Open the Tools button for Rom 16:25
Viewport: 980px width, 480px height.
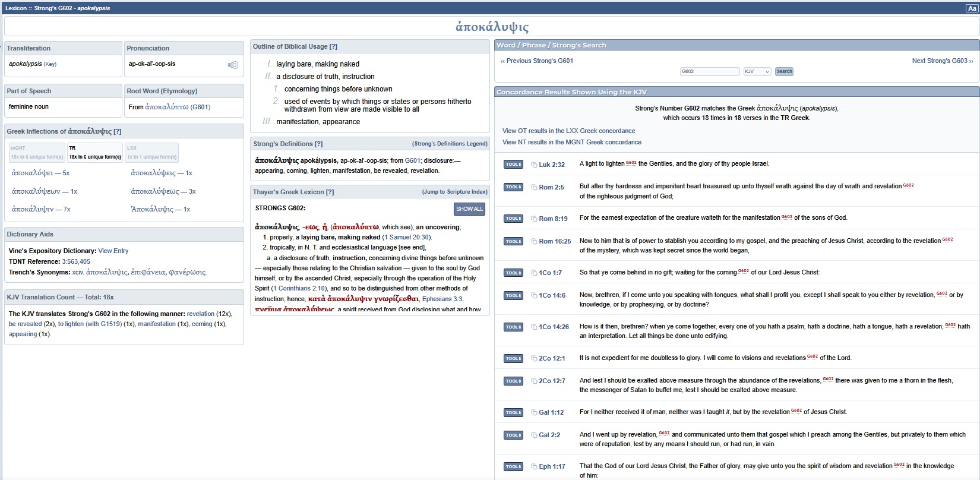point(513,241)
